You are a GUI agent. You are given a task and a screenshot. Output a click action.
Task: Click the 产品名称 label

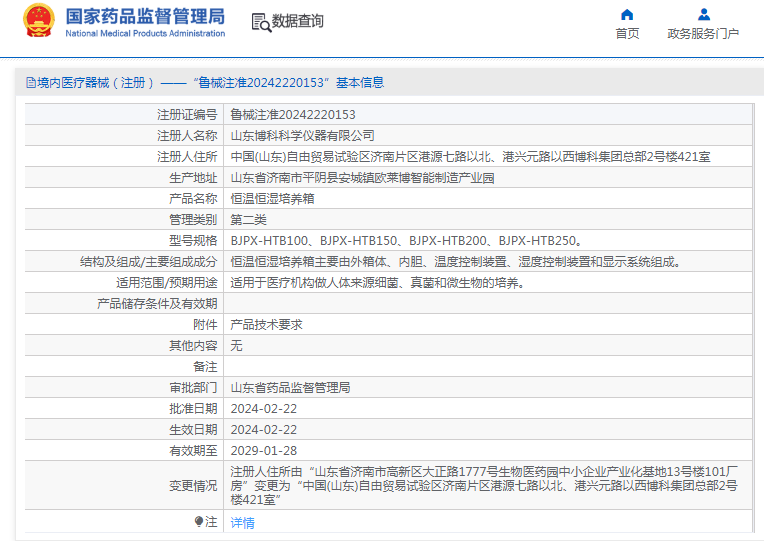[193, 199]
